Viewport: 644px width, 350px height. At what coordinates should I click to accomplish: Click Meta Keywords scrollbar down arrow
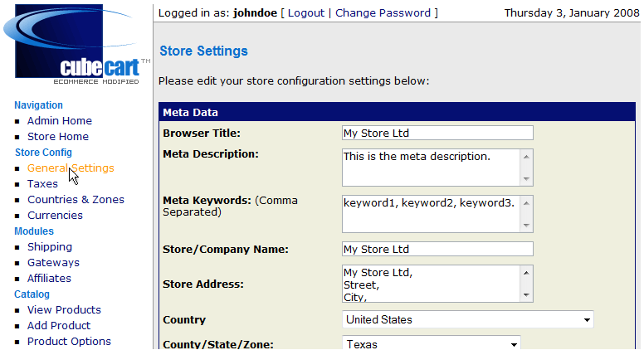(526, 226)
